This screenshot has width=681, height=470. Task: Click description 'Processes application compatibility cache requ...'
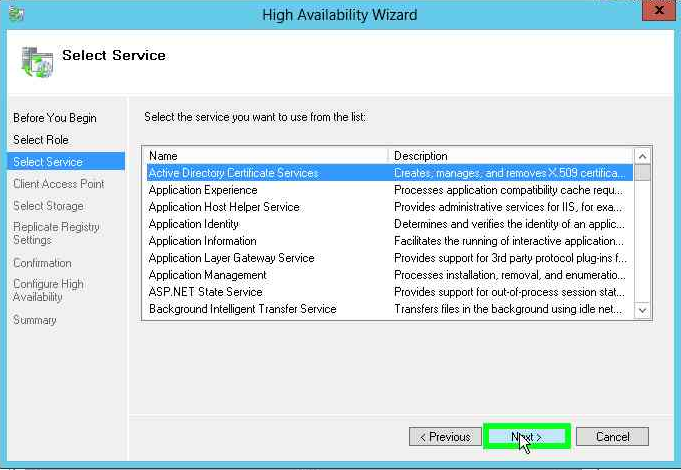click(x=509, y=190)
